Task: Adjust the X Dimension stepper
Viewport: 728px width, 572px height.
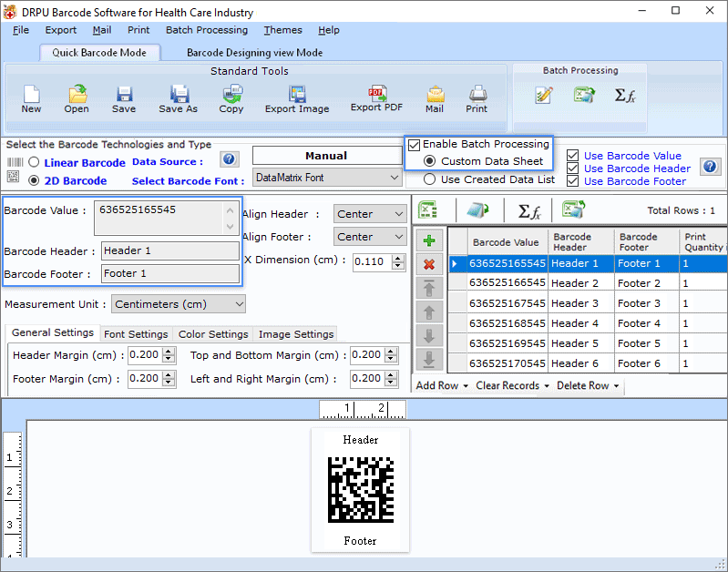Action: [398, 261]
